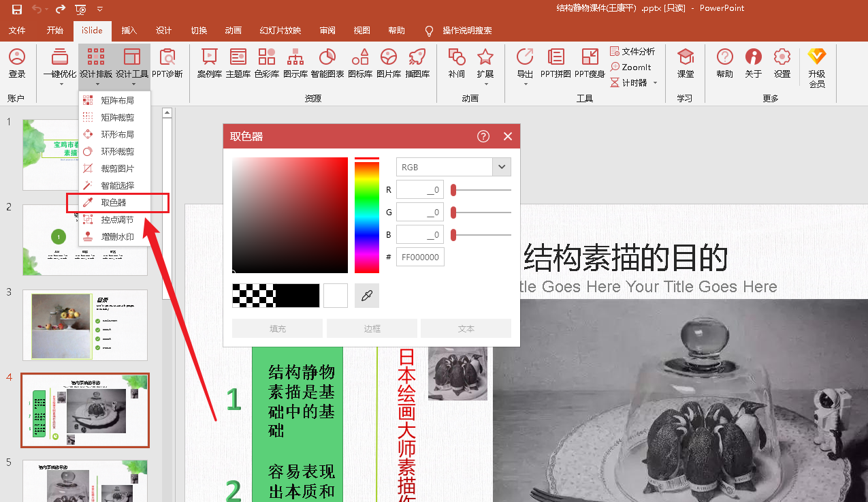This screenshot has width=868, height=502.
Task: Open 文件分析 file analysis
Action: [x=632, y=52]
